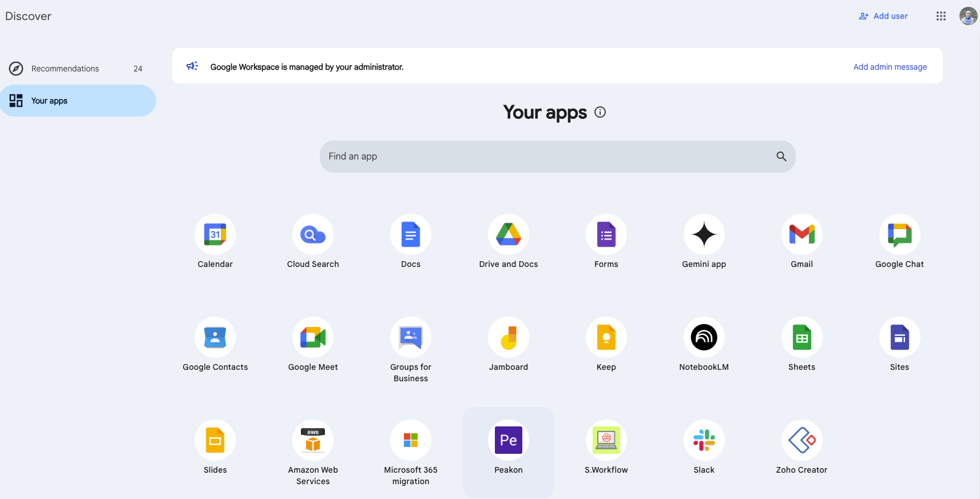Open the Calendar app icon
The image size is (980, 499).
point(215,234)
